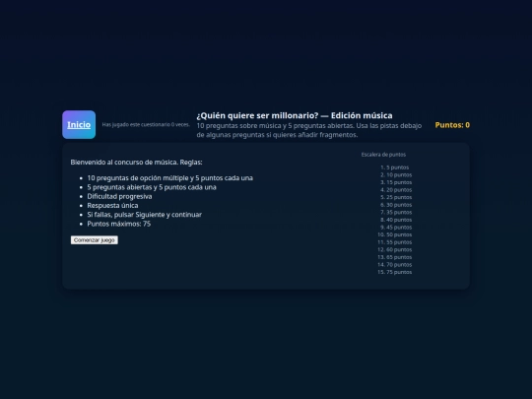Select ladder step '11. 55 puntos'

click(395, 242)
